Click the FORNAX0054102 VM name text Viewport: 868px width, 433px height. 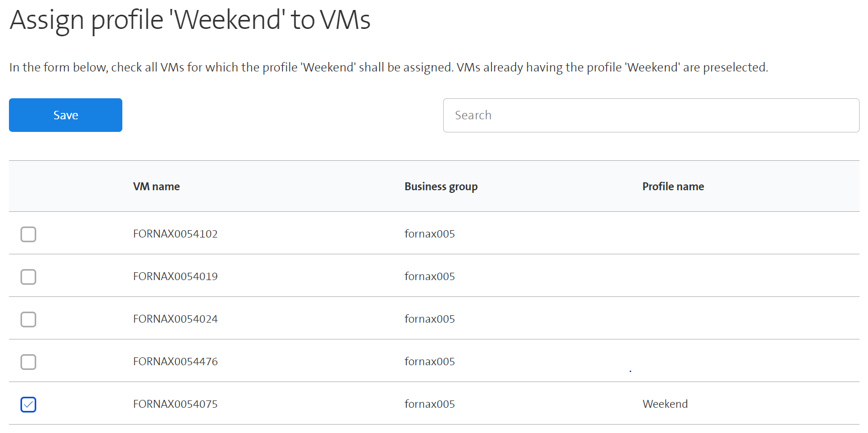tap(175, 234)
